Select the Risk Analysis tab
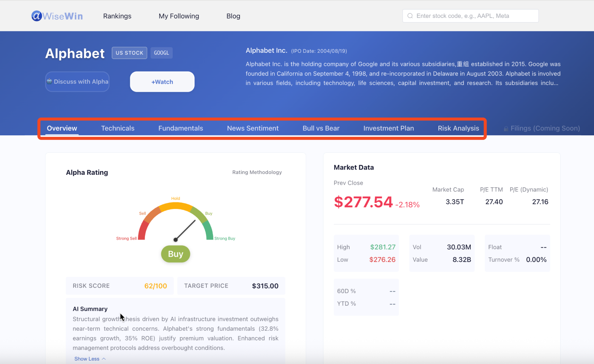The width and height of the screenshot is (594, 364). [458, 128]
